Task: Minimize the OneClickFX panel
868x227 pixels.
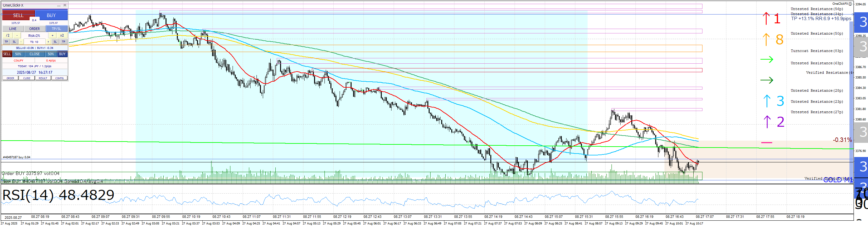Action: point(59,5)
